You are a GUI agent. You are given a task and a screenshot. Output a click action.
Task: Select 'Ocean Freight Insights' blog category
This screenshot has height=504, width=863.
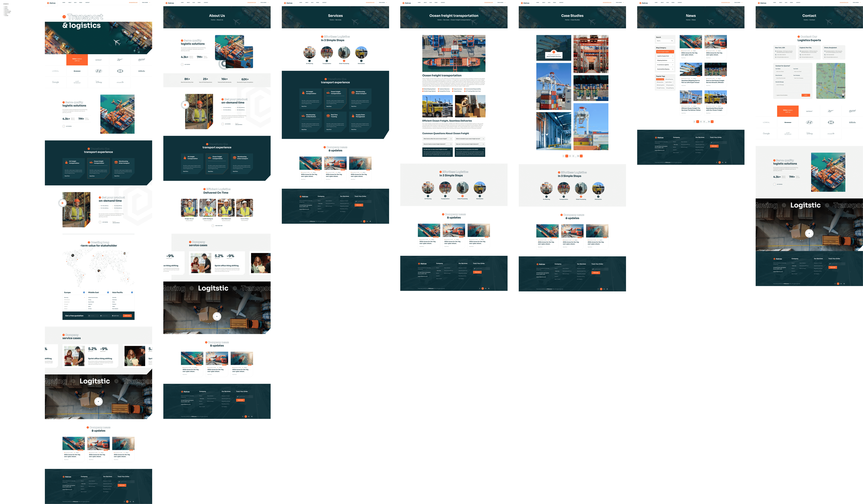coord(665,52)
